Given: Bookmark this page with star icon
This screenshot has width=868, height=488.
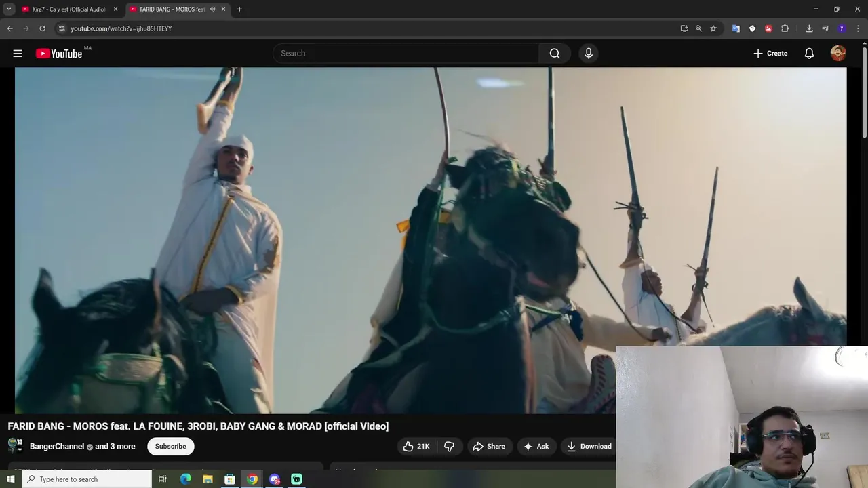Looking at the screenshot, I should 713,28.
